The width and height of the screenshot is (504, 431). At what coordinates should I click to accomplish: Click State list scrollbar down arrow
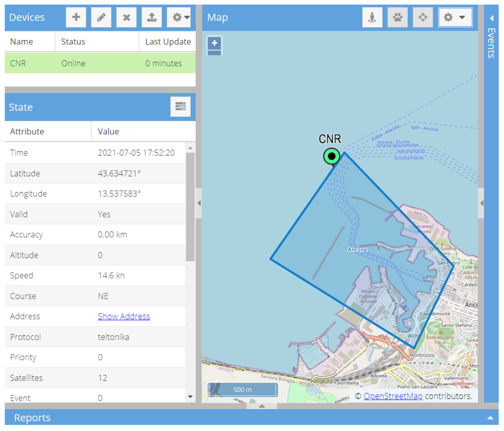coord(190,396)
